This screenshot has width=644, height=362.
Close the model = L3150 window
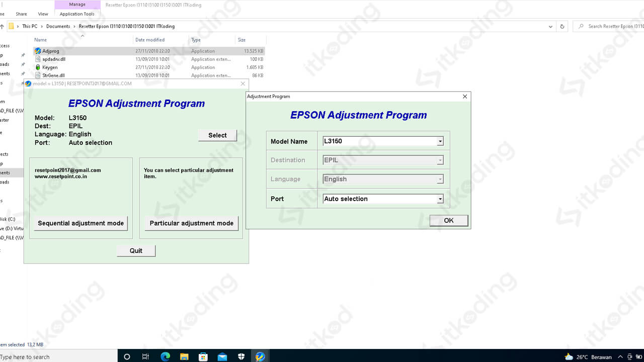(x=243, y=84)
